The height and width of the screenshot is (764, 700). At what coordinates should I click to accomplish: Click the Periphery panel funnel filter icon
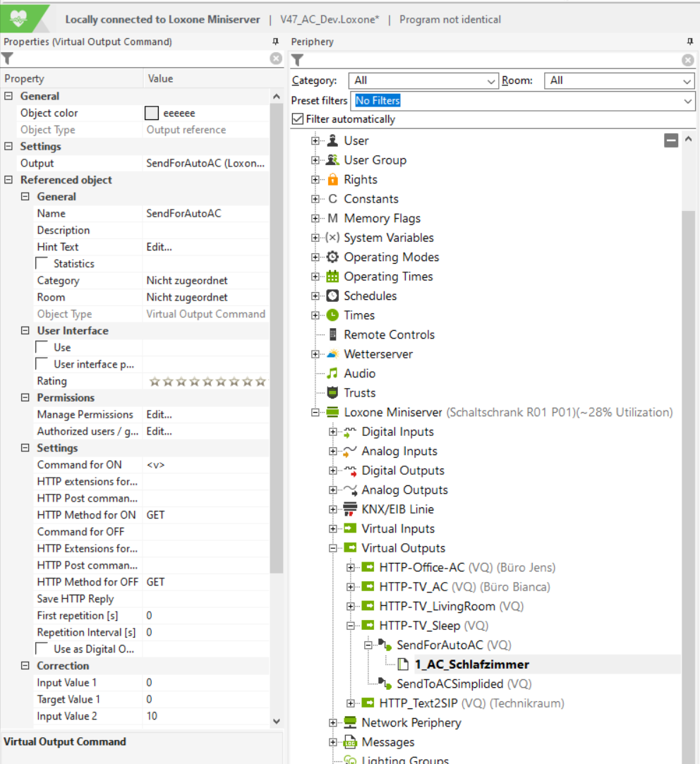[297, 60]
